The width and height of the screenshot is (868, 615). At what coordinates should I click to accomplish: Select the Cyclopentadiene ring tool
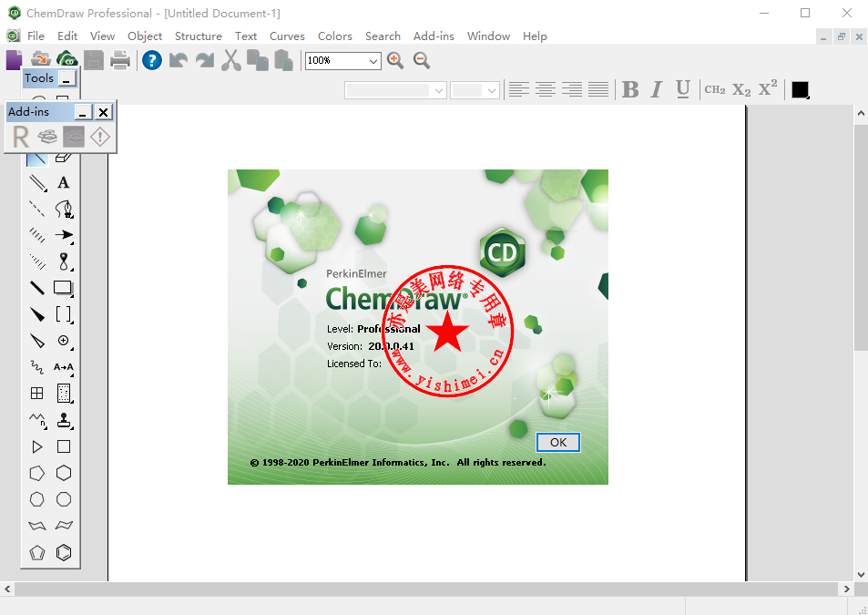click(37, 552)
